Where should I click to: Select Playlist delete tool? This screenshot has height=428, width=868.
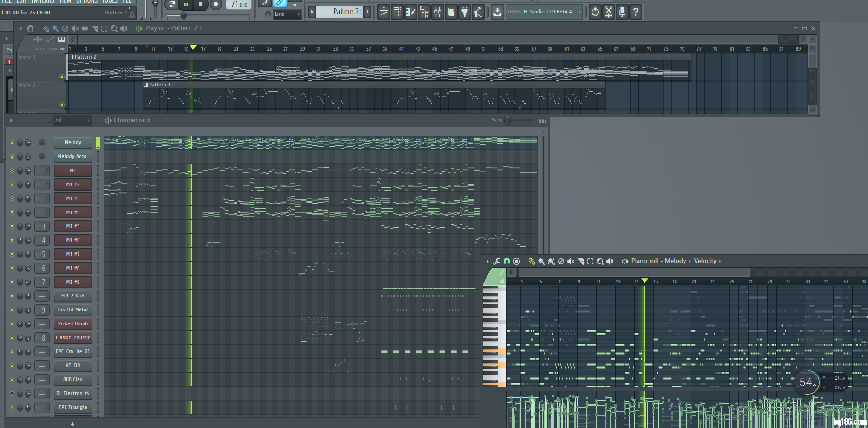[65, 28]
